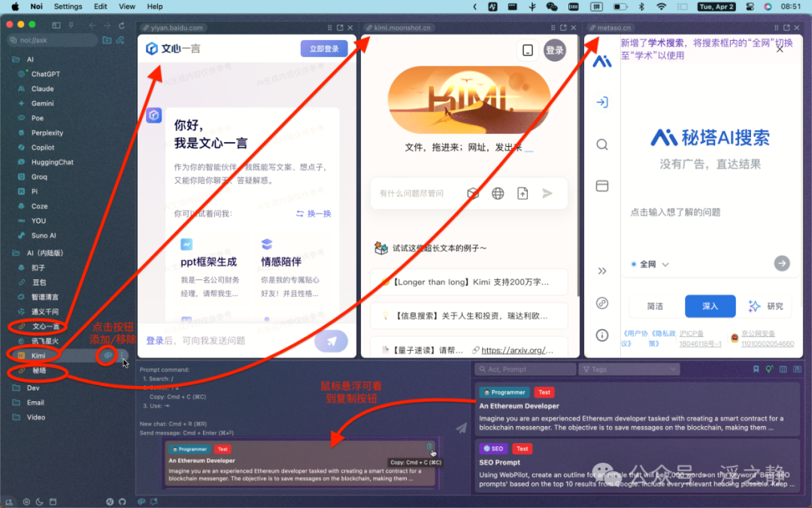Click metaso sidebar search icon
This screenshot has height=508, width=812.
601,144
